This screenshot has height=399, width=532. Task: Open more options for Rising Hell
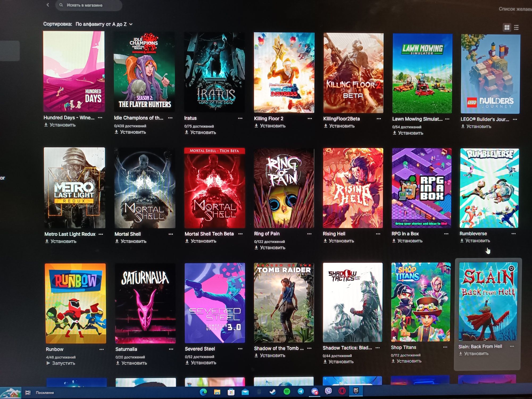(x=378, y=234)
